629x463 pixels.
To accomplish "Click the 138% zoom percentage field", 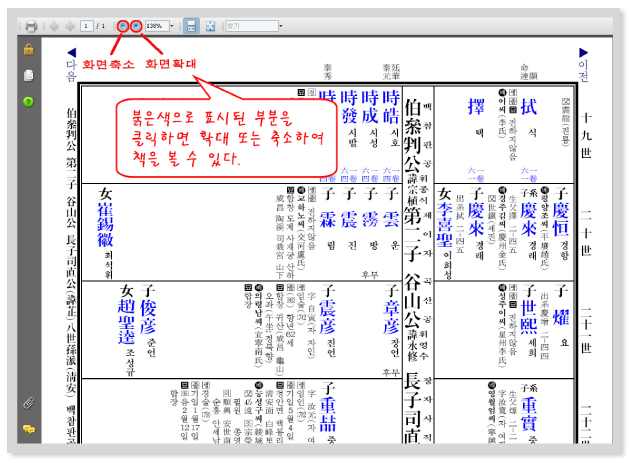I will [x=157, y=26].
